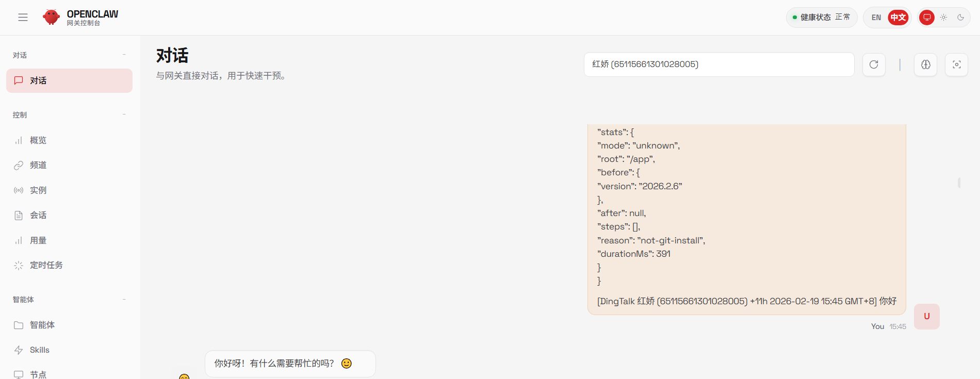Image resolution: width=980 pixels, height=379 pixels.
Task: Select the 中文 language button
Action: 898,18
